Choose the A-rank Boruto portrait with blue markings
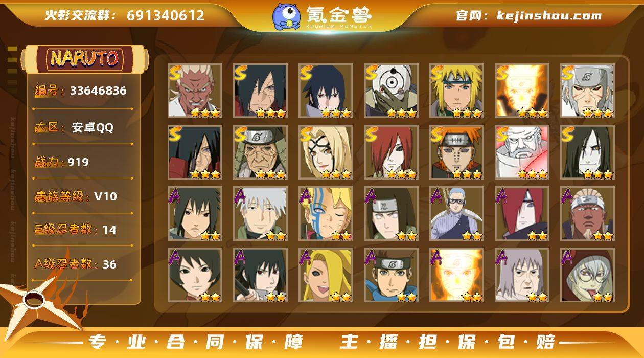 [326, 214]
